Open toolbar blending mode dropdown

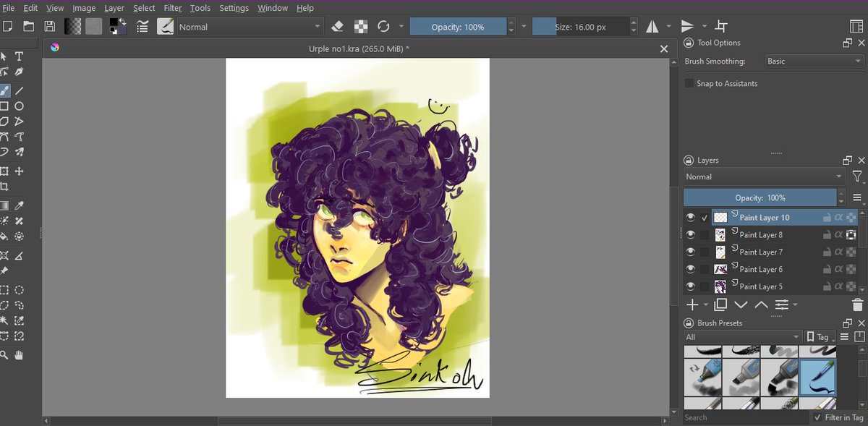[x=250, y=27]
